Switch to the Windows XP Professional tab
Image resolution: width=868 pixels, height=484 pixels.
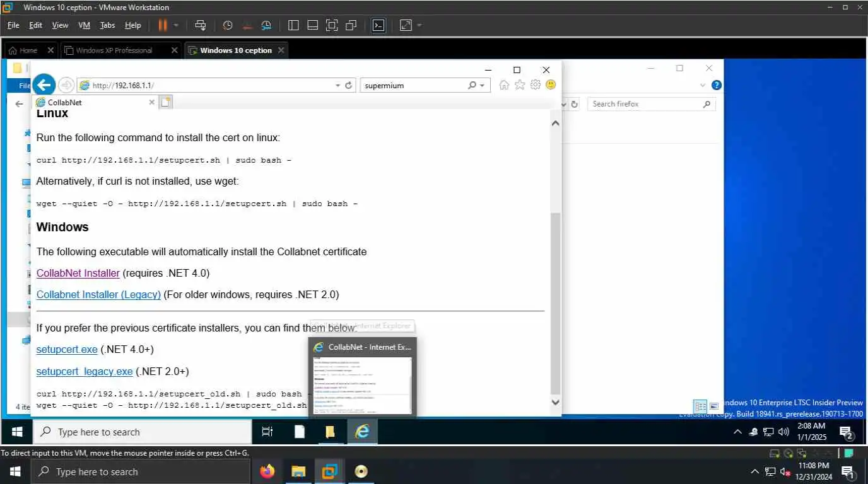coord(114,50)
